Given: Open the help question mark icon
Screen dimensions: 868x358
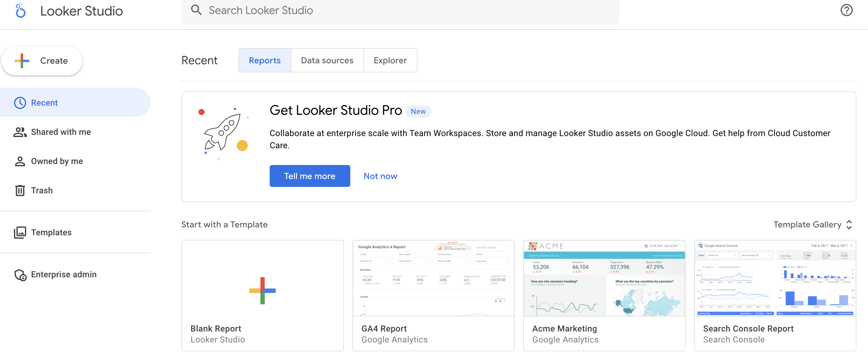Looking at the screenshot, I should (846, 10).
